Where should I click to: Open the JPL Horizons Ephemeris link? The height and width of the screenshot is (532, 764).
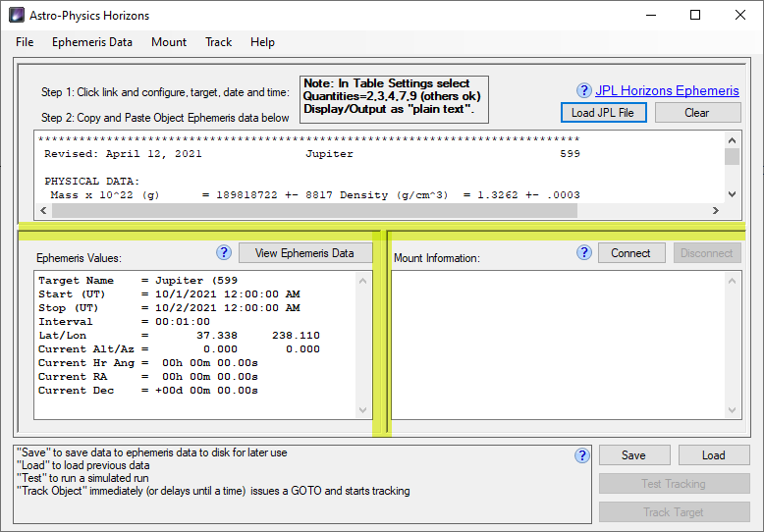coord(667,90)
